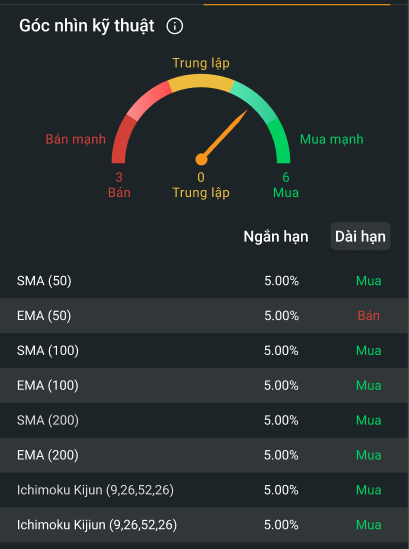Click the Mua signal for SMA (50)
The image size is (409, 549).
(x=368, y=281)
